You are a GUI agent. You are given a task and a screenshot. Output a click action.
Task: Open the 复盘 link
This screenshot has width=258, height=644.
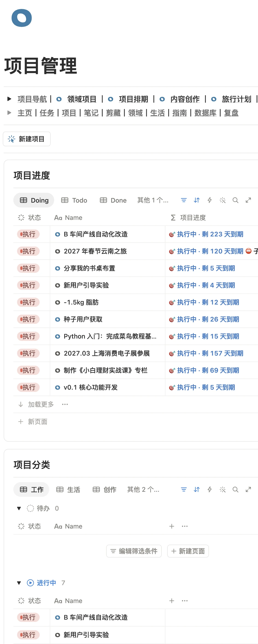(x=231, y=113)
